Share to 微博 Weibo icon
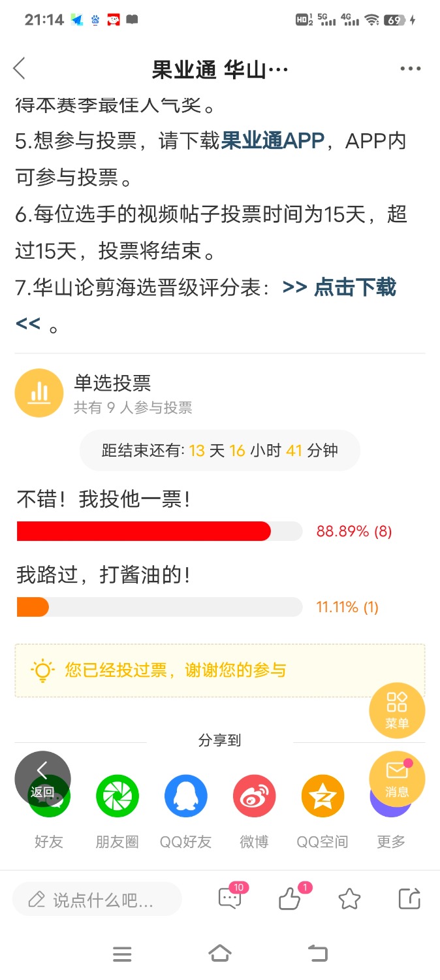440x980 pixels. 254,796
